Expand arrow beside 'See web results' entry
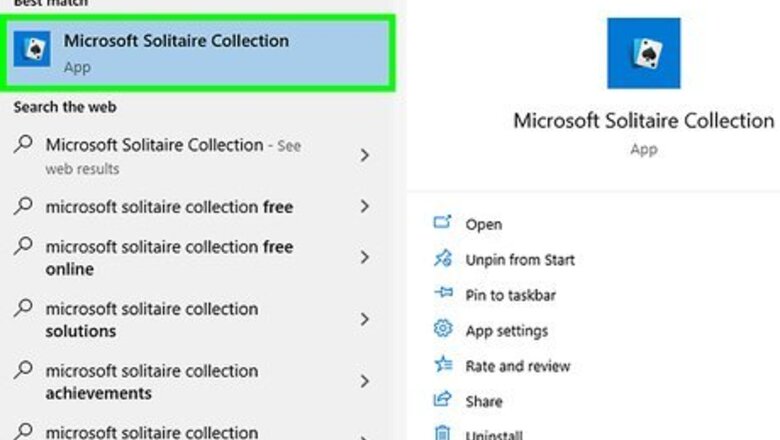Screen dimensions: 780x440 [365, 155]
